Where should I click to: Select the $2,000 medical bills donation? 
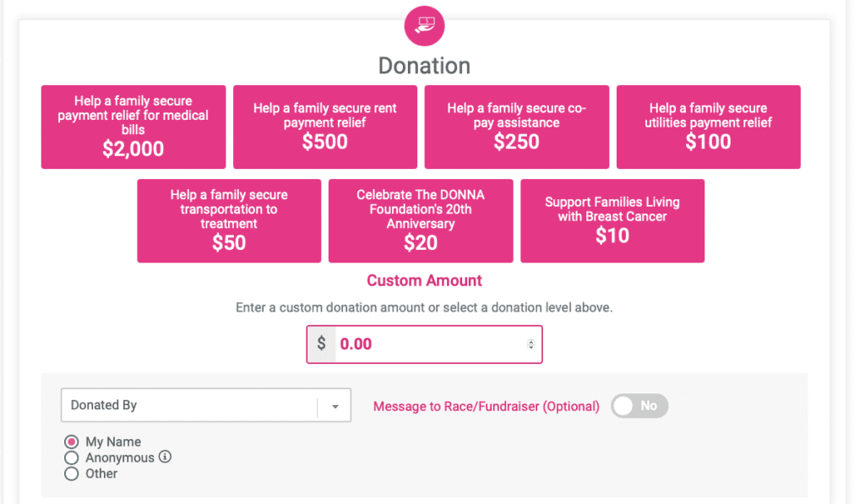point(133,127)
